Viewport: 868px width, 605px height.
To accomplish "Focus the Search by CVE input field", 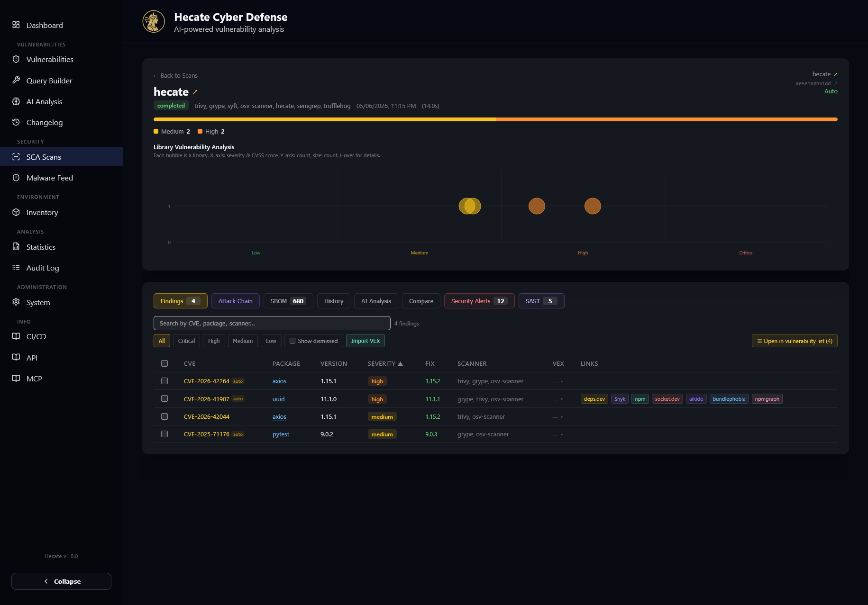I will (x=272, y=323).
